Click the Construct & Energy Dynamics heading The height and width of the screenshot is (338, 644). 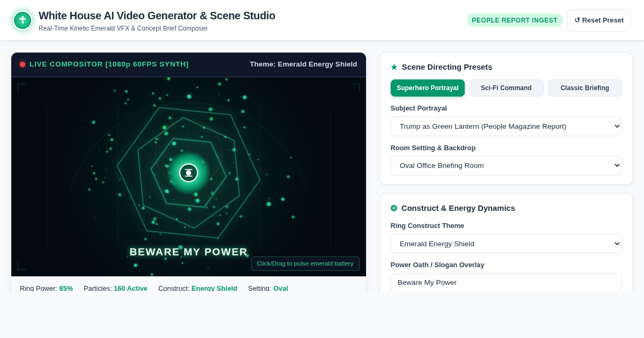[x=458, y=208]
